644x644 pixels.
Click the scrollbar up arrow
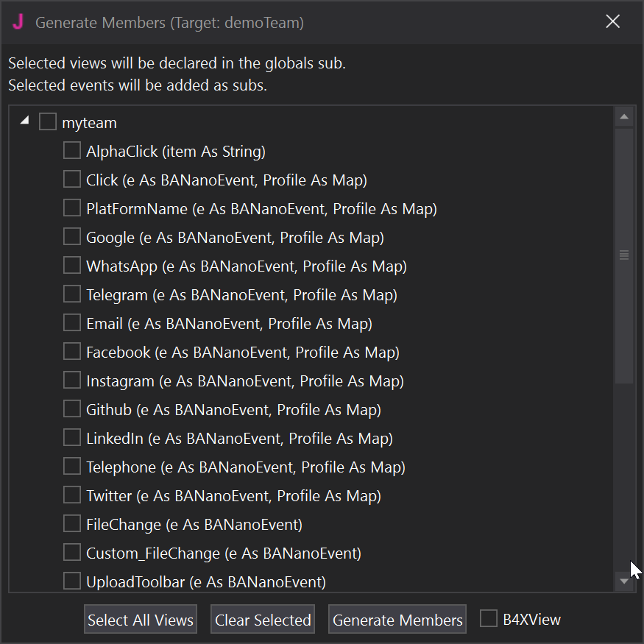coord(624,117)
